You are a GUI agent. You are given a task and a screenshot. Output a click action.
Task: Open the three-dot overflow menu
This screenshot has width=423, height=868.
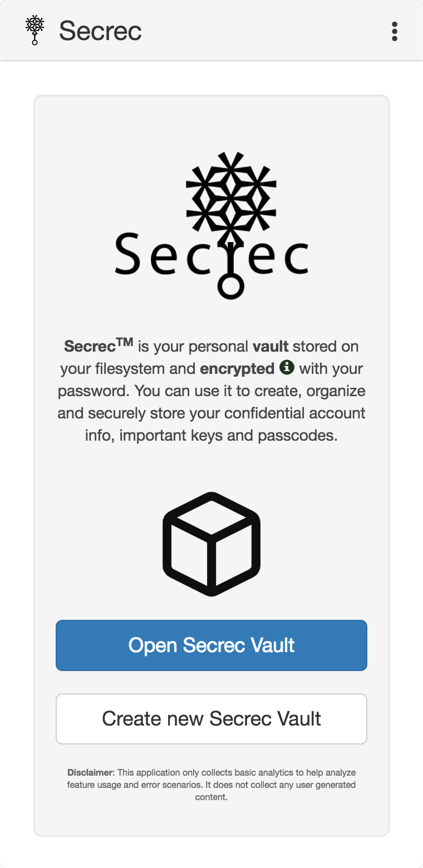coord(395,31)
